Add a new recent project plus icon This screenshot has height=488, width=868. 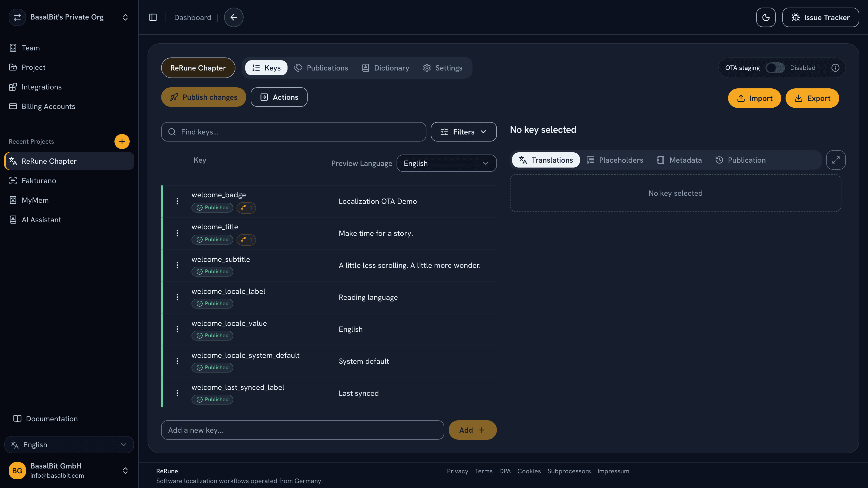(122, 142)
